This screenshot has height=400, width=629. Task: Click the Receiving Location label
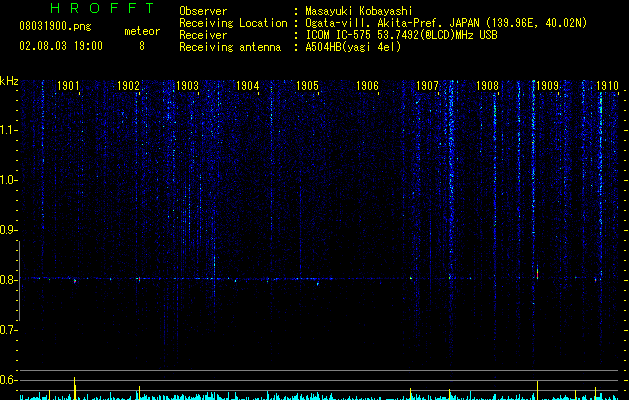click(233, 23)
